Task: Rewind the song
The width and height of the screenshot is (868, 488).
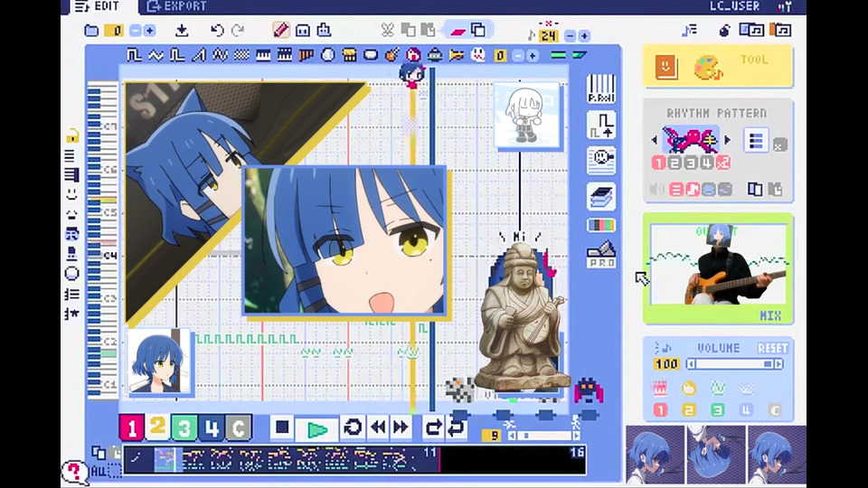Action: pos(379,427)
